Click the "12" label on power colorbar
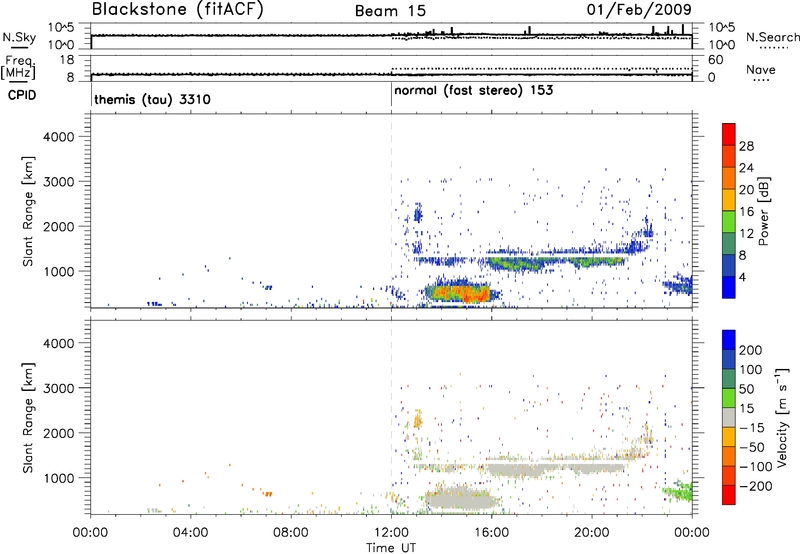Image resolution: width=800 pixels, height=554 pixels. (x=746, y=234)
